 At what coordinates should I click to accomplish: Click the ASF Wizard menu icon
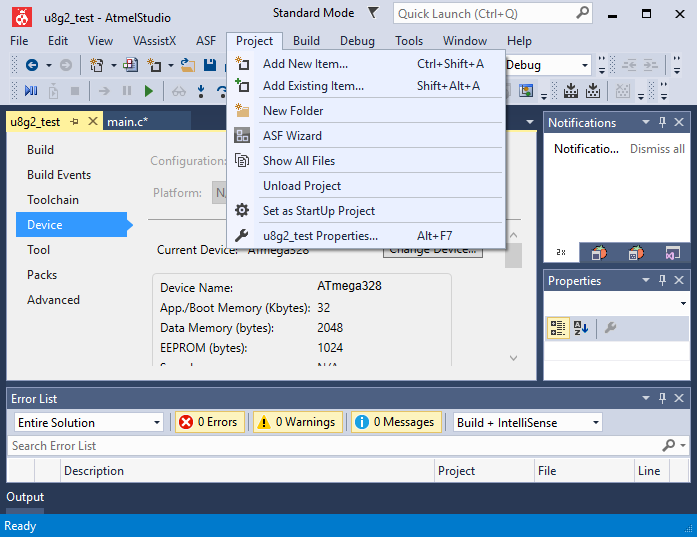[x=242, y=136]
